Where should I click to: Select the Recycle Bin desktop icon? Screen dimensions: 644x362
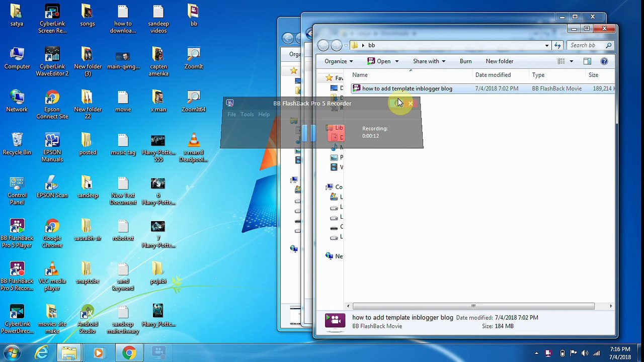(x=17, y=144)
